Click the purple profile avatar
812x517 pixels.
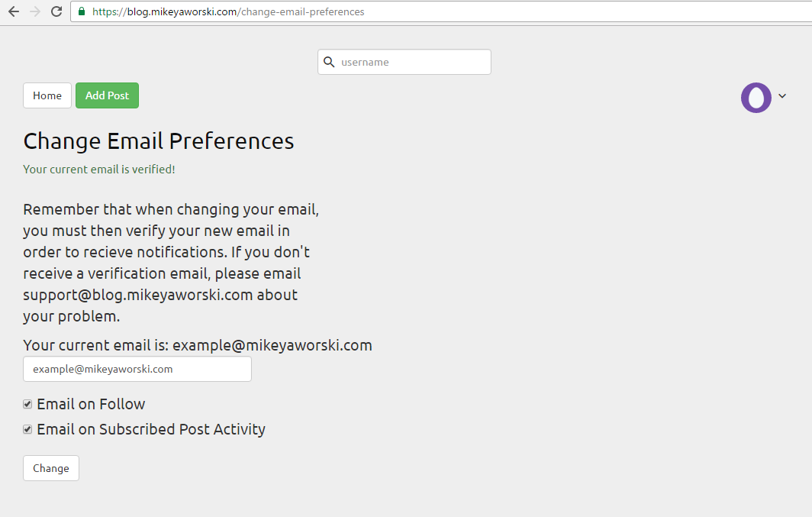(x=756, y=97)
